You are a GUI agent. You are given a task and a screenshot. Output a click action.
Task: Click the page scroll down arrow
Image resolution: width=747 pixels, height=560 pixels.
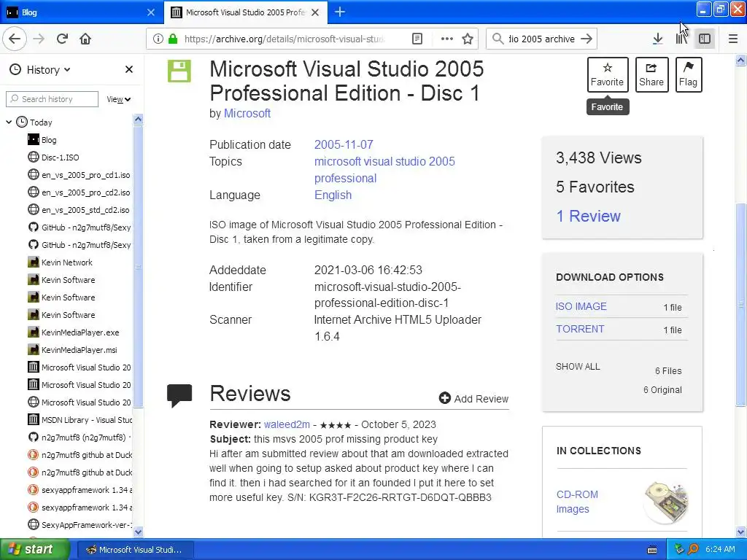(741, 532)
